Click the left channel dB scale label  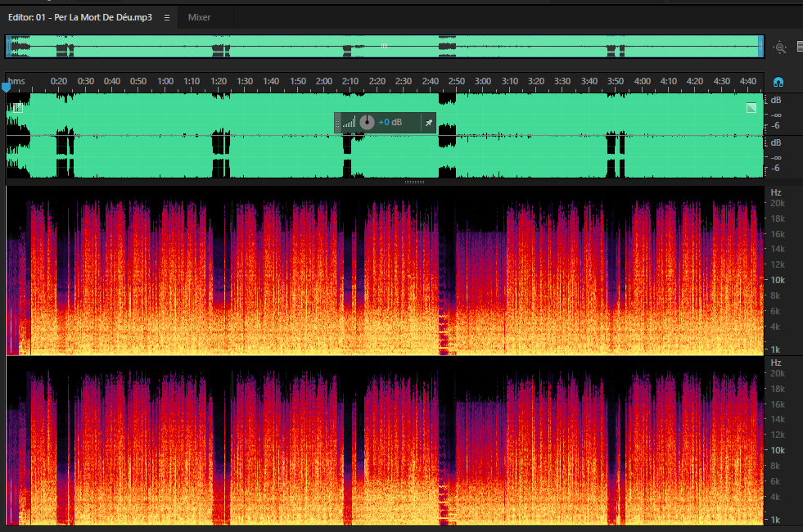tap(776, 100)
